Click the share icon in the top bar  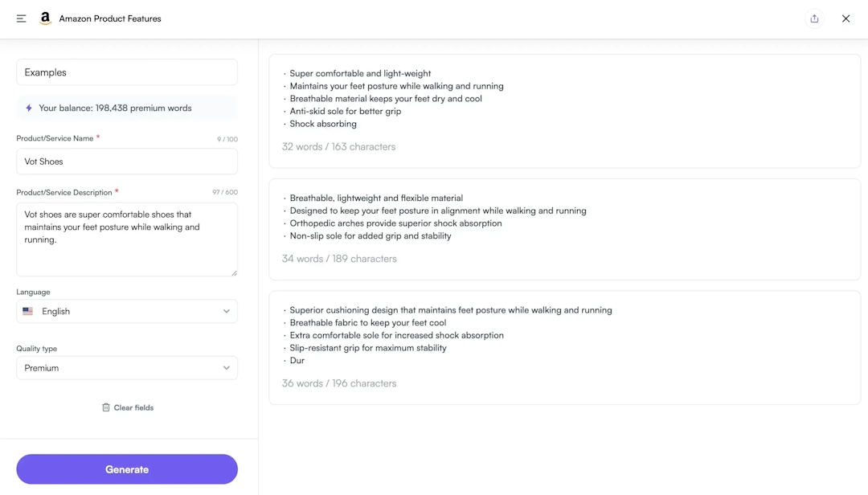coord(814,18)
